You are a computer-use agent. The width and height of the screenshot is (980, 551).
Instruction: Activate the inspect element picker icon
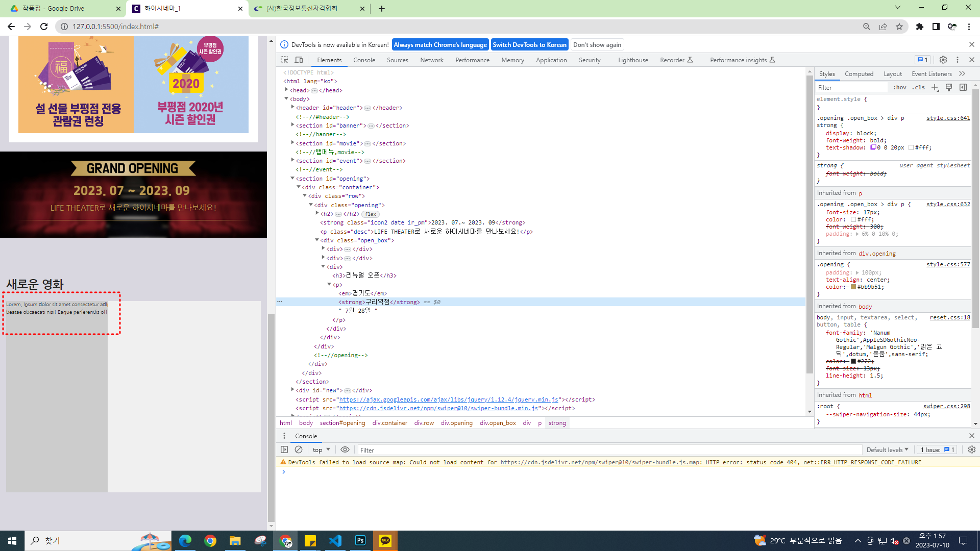pos(284,60)
